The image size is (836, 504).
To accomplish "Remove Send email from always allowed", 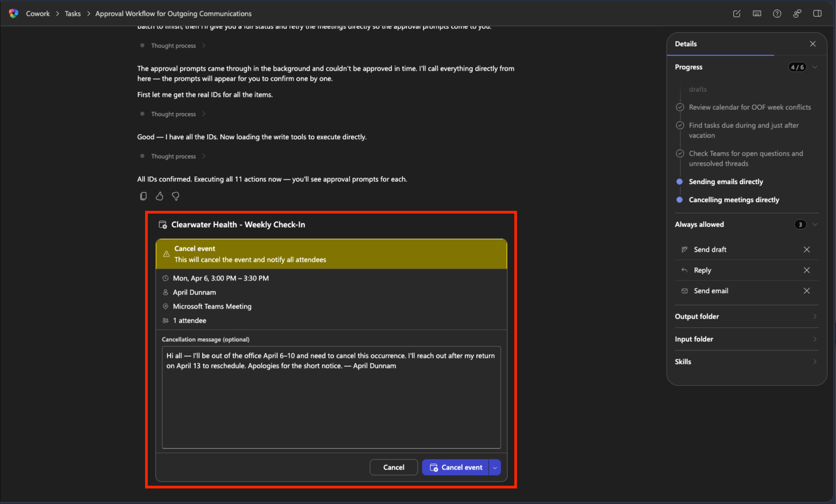I will tap(807, 291).
